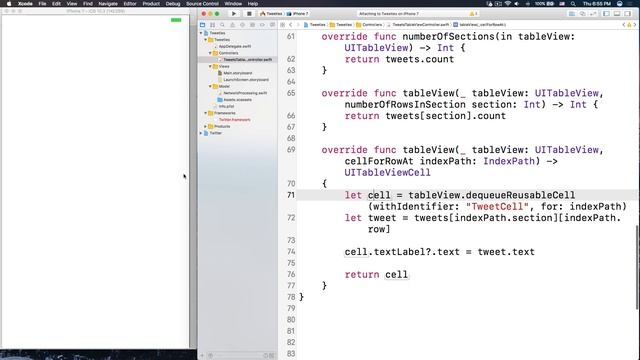Jump to next issue arrow in jump bar
640x360 pixels.
635,25
